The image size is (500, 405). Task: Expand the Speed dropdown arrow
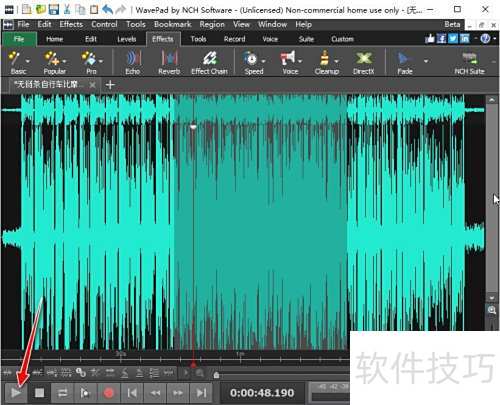click(x=263, y=61)
